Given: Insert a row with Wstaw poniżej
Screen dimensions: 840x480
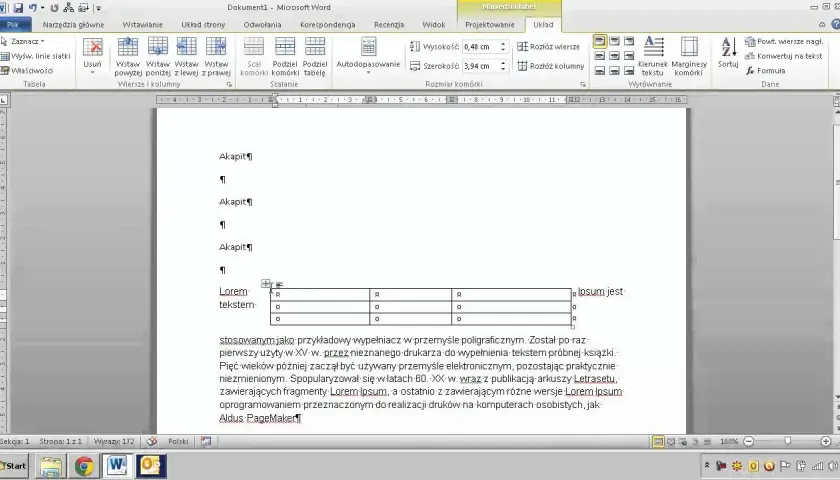Looking at the screenshot, I should [x=158, y=56].
